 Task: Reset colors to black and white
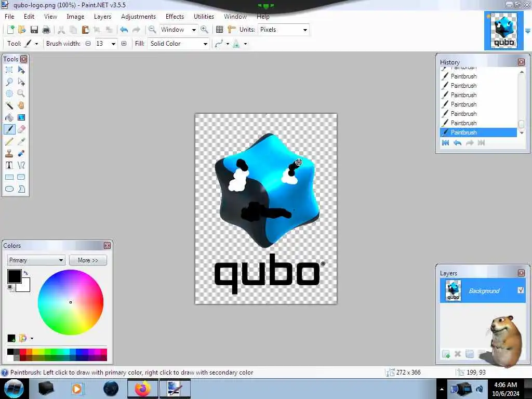[x=10, y=288]
